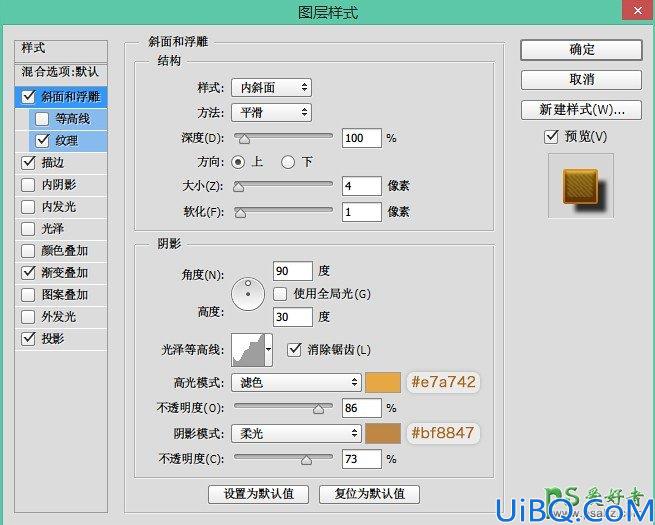
Task: Toggle the 纹理 checkbox
Action: pyautogui.click(x=42, y=141)
